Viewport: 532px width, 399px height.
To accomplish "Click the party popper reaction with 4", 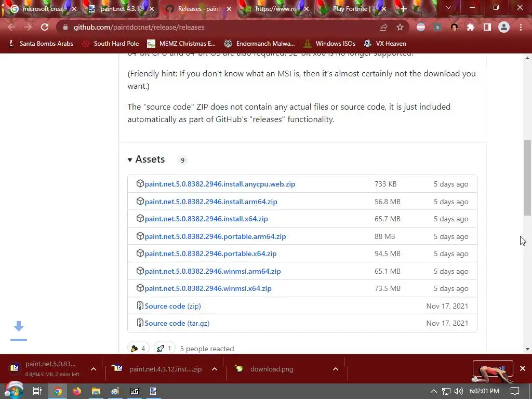I will tap(138, 348).
